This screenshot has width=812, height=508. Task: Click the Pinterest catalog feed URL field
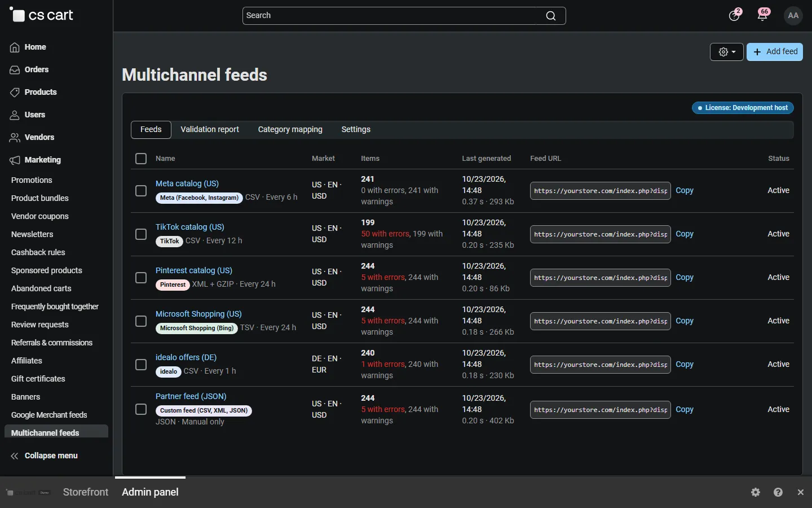601,278
